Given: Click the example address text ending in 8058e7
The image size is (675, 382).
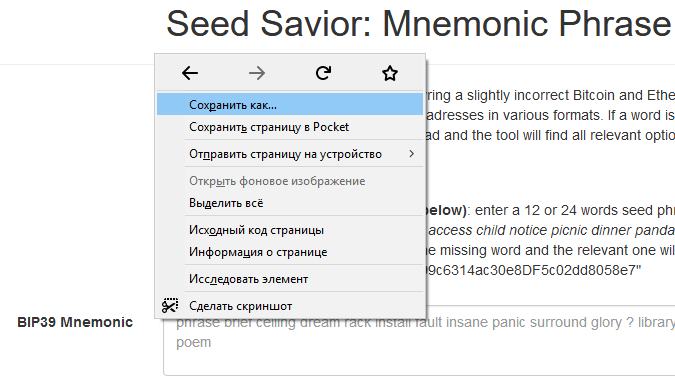Looking at the screenshot, I should [x=534, y=270].
